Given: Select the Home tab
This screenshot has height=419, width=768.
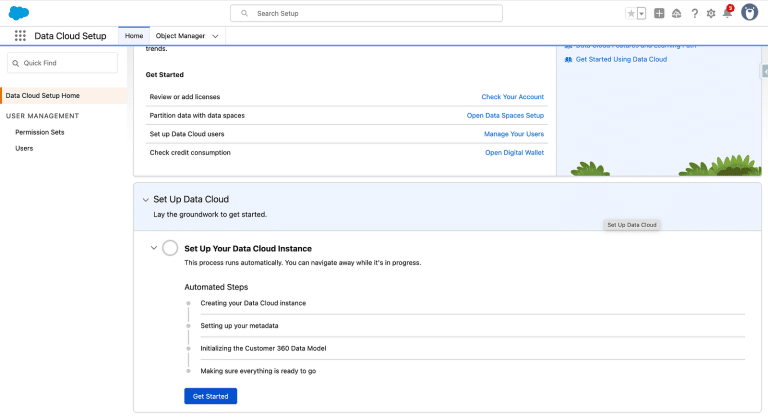Looking at the screenshot, I should (134, 36).
